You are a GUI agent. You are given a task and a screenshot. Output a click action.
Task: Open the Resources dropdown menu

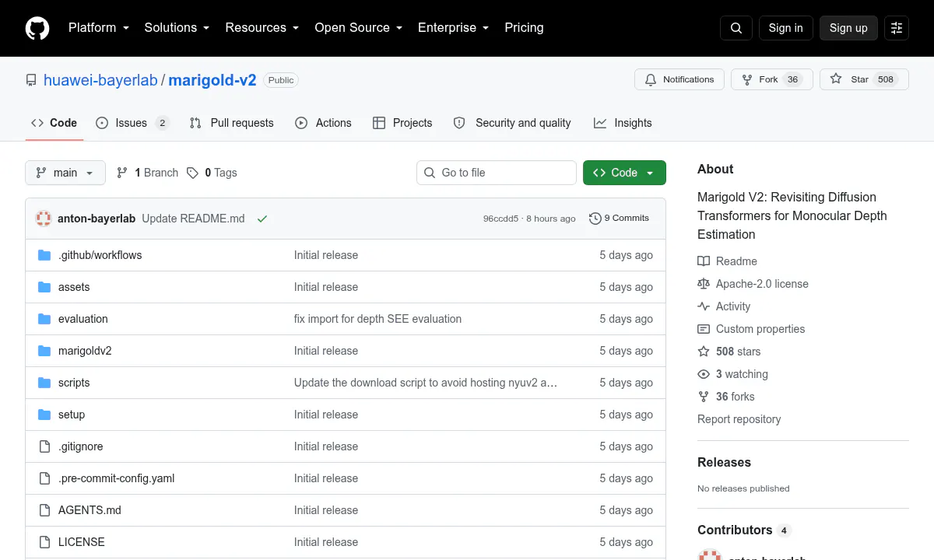pos(262,28)
